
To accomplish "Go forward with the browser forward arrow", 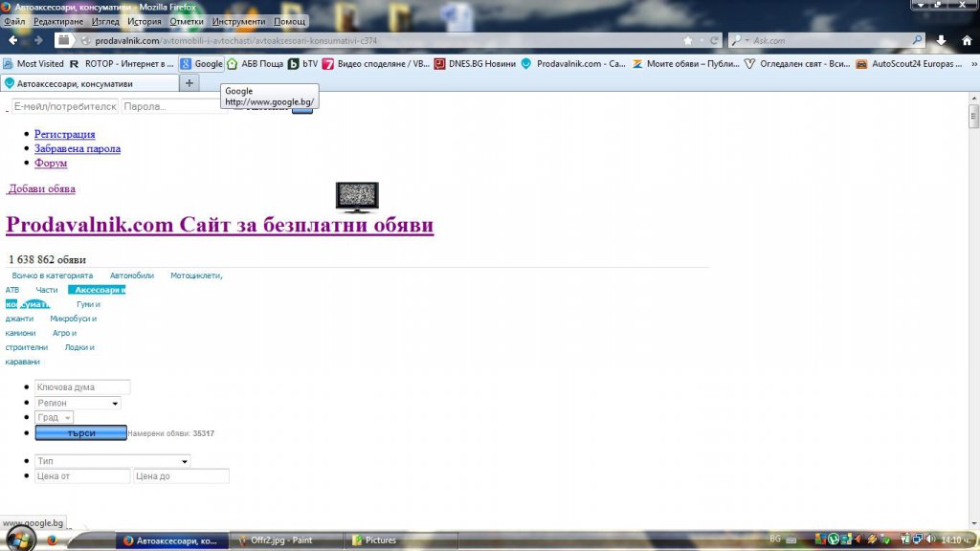I will (38, 40).
